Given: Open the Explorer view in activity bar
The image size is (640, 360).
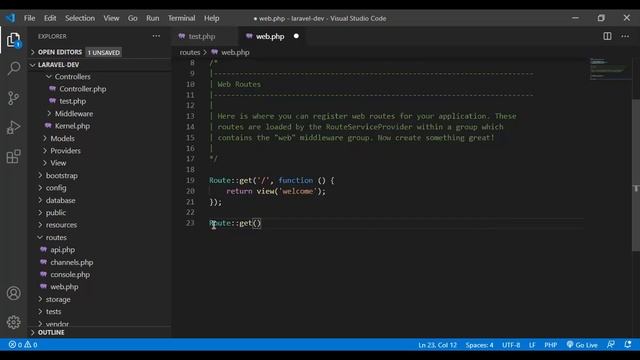Looking at the screenshot, I should (13, 40).
